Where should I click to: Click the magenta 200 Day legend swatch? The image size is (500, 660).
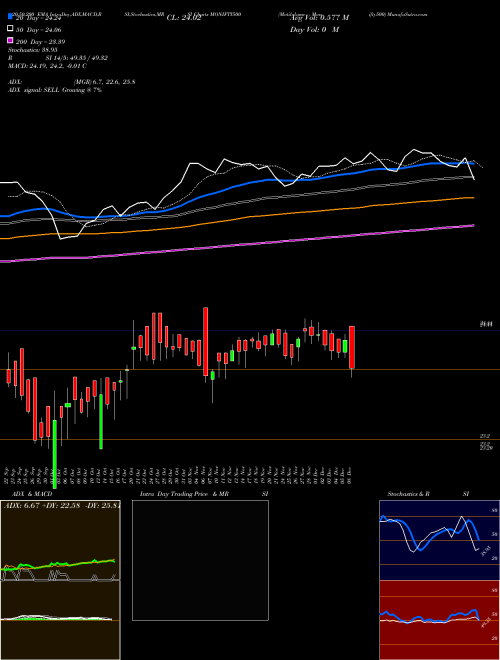tap(10, 41)
